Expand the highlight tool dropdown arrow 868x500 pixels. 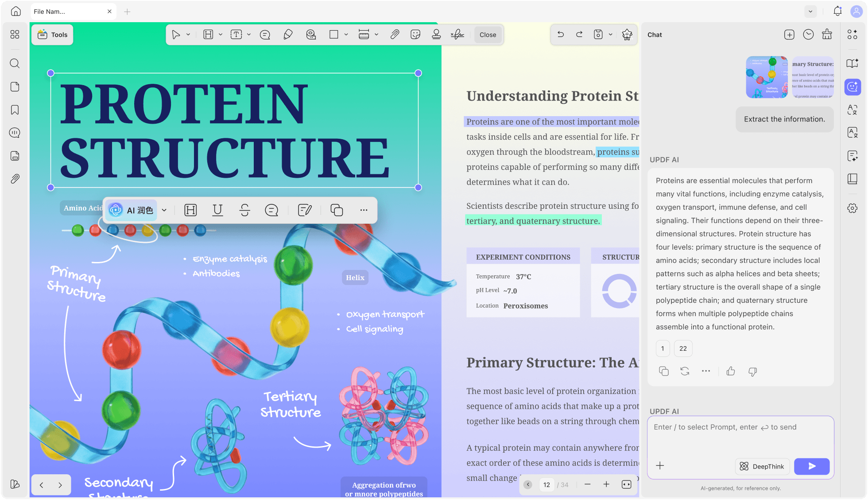pyautogui.click(x=221, y=35)
